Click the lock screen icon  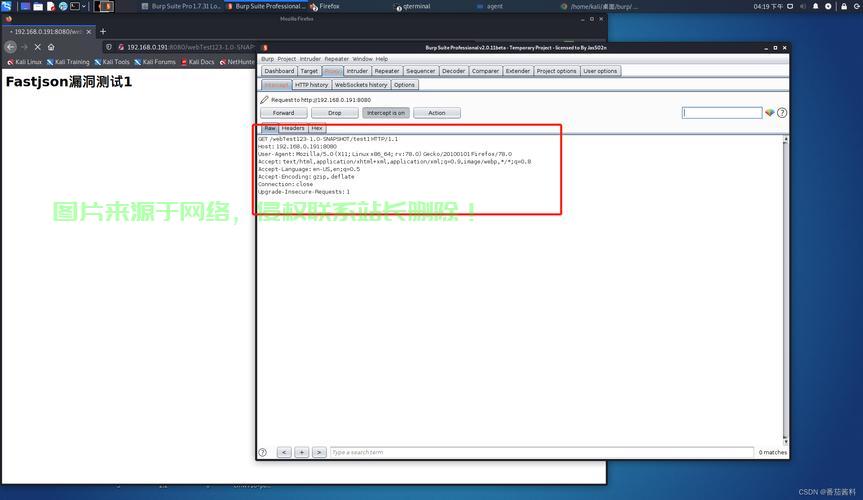point(844,6)
